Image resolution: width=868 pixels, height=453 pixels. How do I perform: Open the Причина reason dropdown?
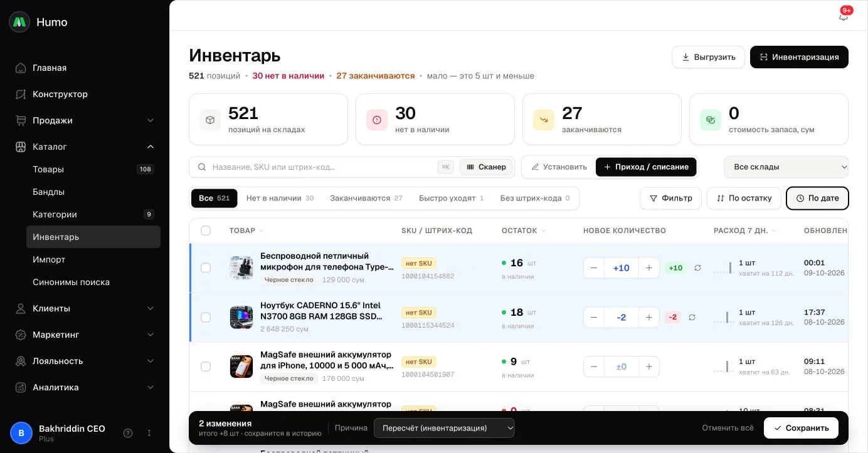(x=444, y=428)
